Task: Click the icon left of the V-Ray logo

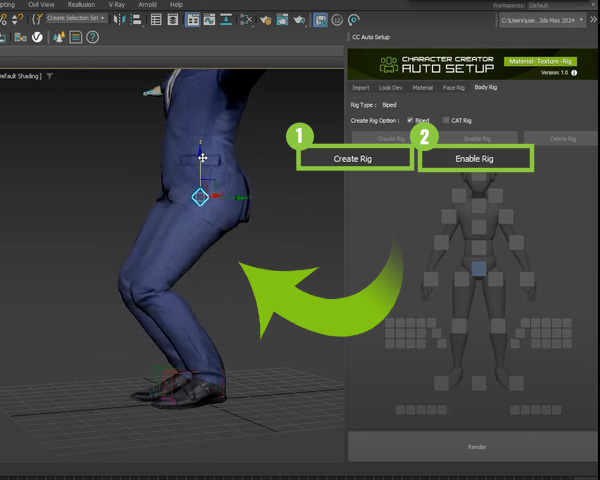Action: coord(20,37)
